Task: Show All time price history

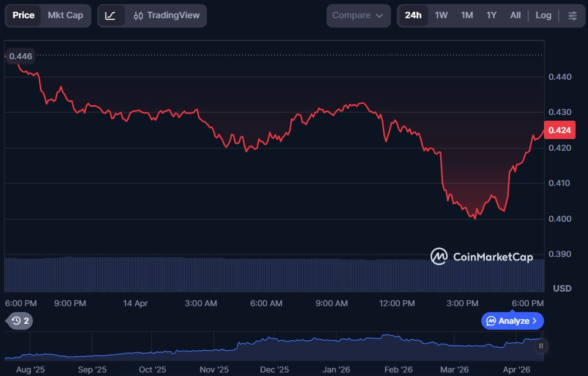Action: (515, 16)
